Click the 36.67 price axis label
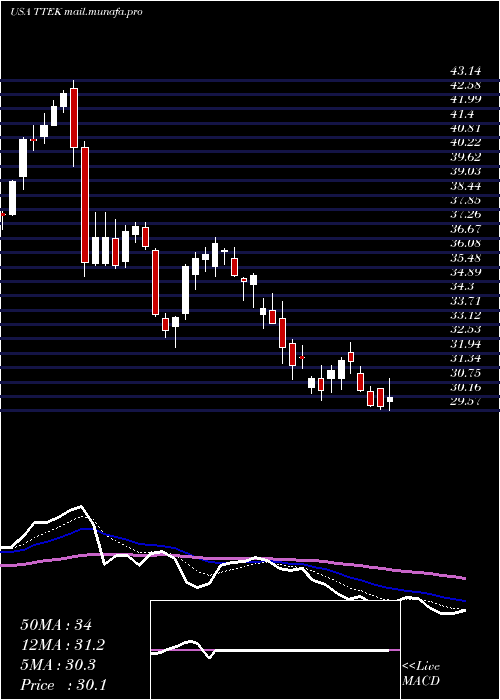500x700 pixels. [464, 229]
